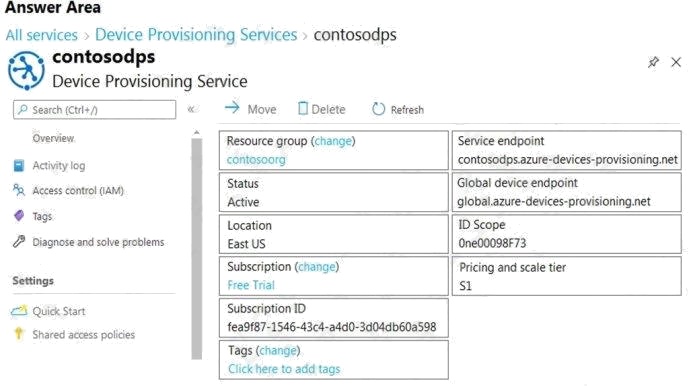Click the Move arrow icon
This screenshot has width=688, height=386.
click(232, 107)
